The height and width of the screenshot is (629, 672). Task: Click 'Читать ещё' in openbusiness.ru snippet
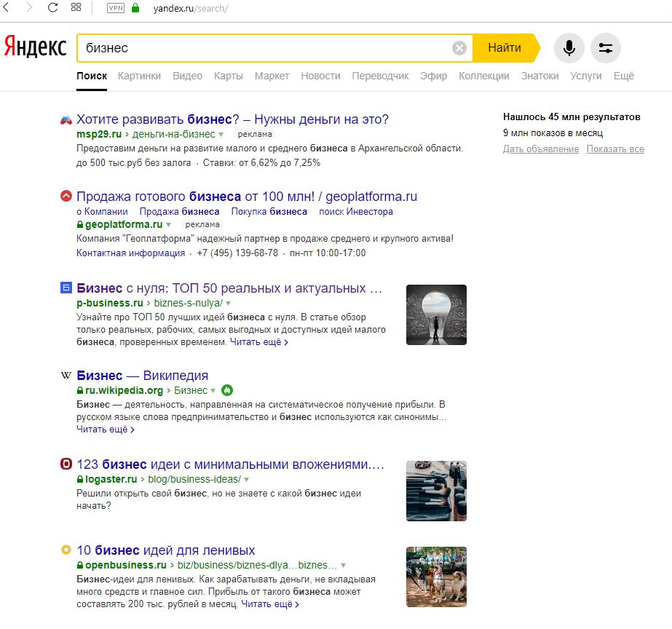click(x=270, y=604)
